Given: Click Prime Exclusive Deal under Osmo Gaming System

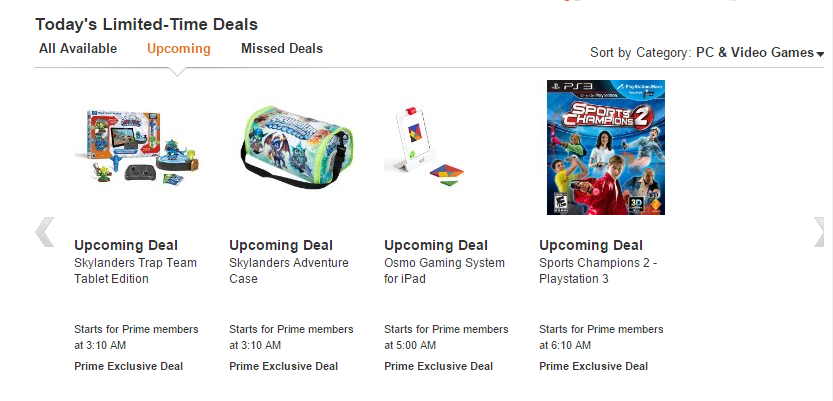Looking at the screenshot, I should (438, 366).
